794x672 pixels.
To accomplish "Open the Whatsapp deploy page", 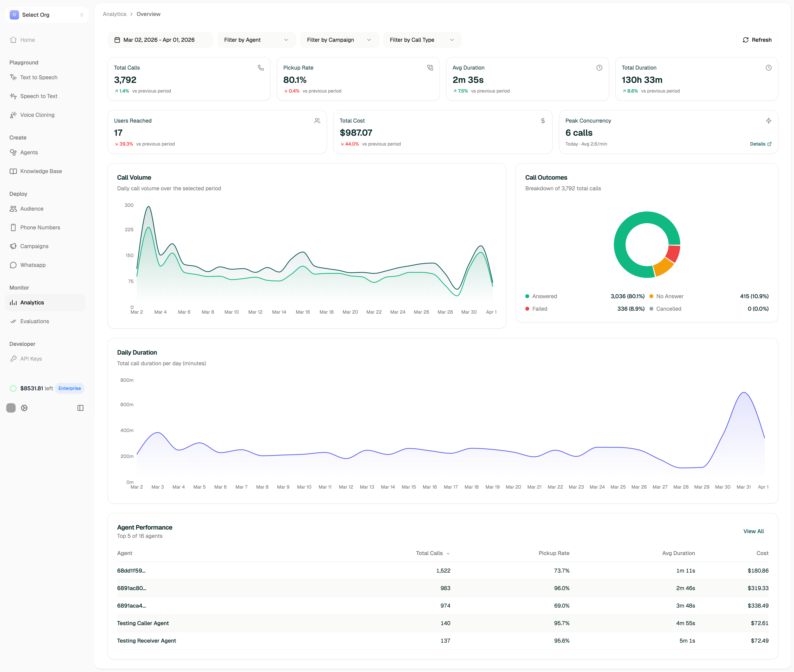I will tap(33, 265).
